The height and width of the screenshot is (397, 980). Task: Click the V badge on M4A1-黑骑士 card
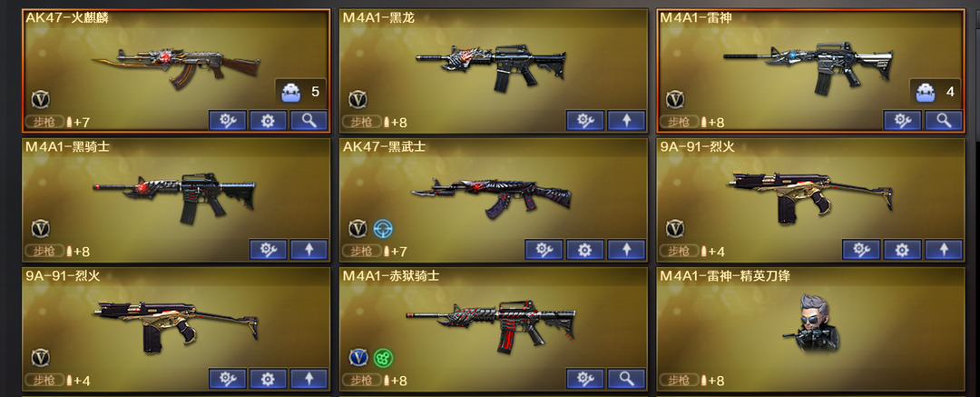pos(41,229)
